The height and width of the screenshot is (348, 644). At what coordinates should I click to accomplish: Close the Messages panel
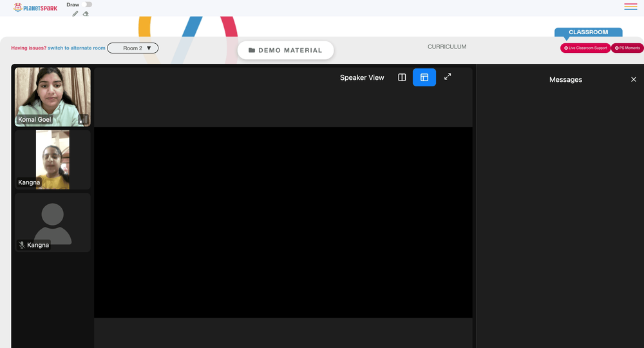[x=633, y=80]
